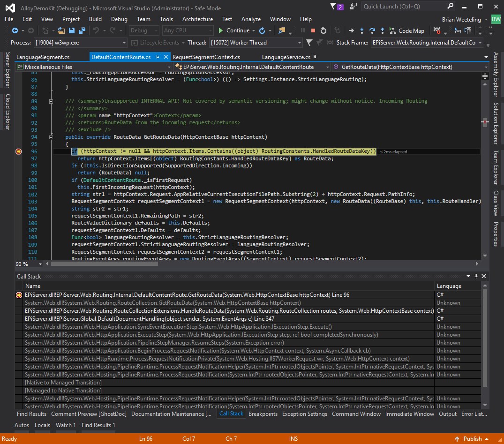Save the current file with the disk icon
The image size is (504, 444).
72,30
